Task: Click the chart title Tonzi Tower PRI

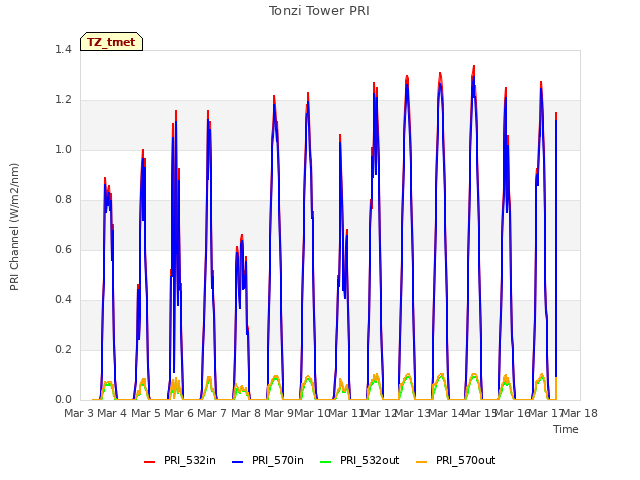Action: 319,11
